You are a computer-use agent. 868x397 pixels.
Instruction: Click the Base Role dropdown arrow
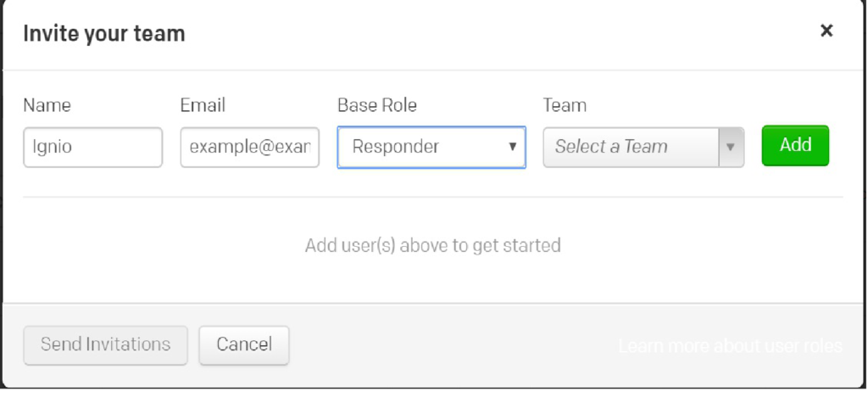coord(512,147)
